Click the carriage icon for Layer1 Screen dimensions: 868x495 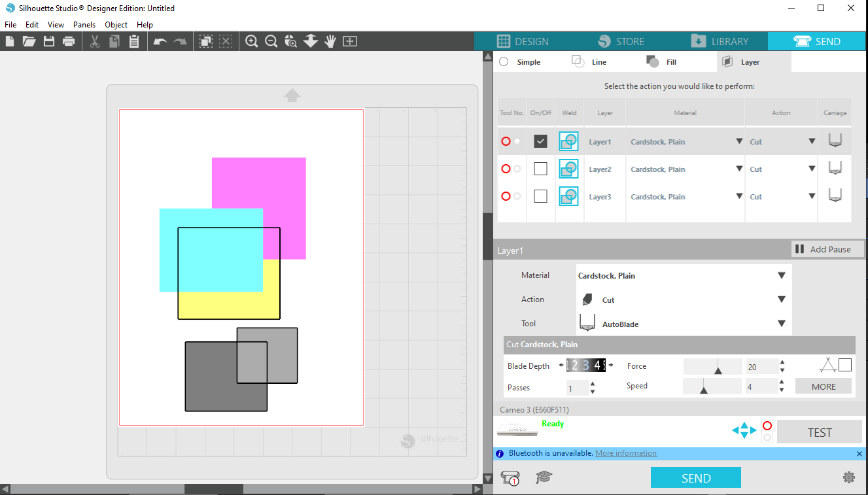835,141
